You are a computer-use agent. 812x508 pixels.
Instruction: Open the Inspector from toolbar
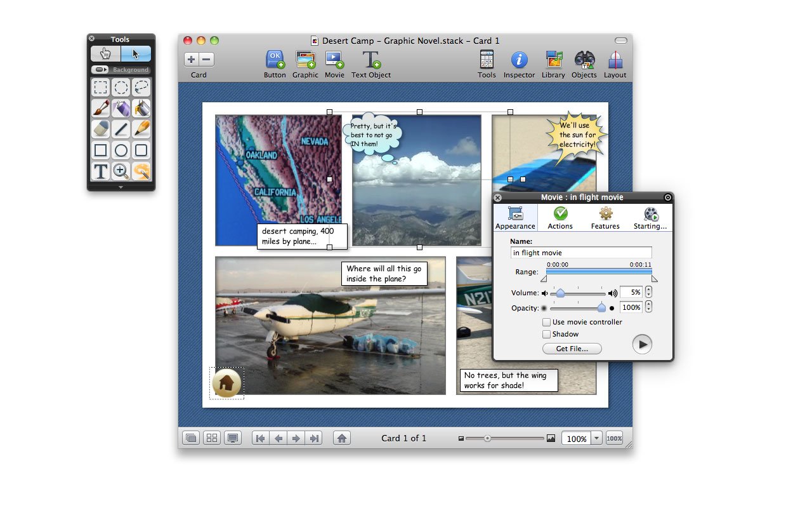pyautogui.click(x=519, y=64)
